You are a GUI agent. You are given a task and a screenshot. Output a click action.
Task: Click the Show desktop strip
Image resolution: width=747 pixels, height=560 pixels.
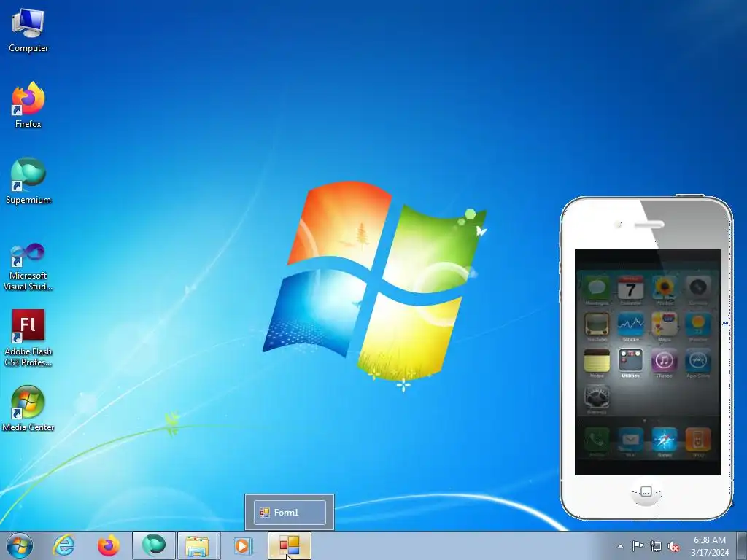(x=742, y=545)
